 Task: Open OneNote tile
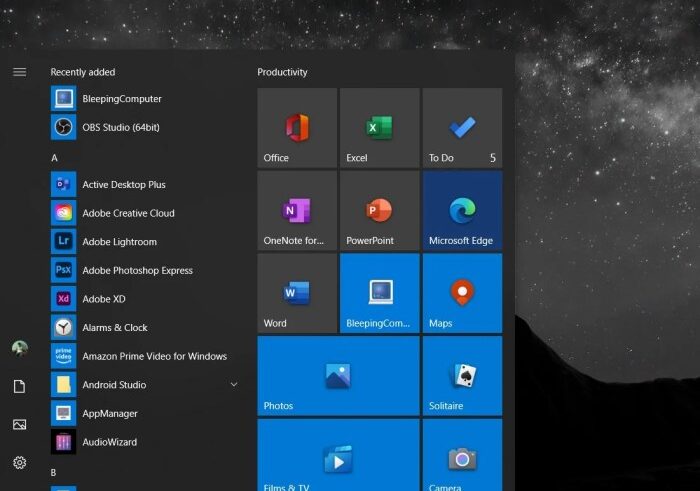tap(297, 210)
